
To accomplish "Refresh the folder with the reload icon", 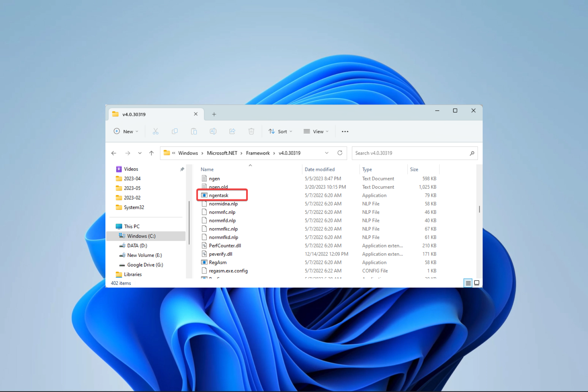I will click(340, 153).
